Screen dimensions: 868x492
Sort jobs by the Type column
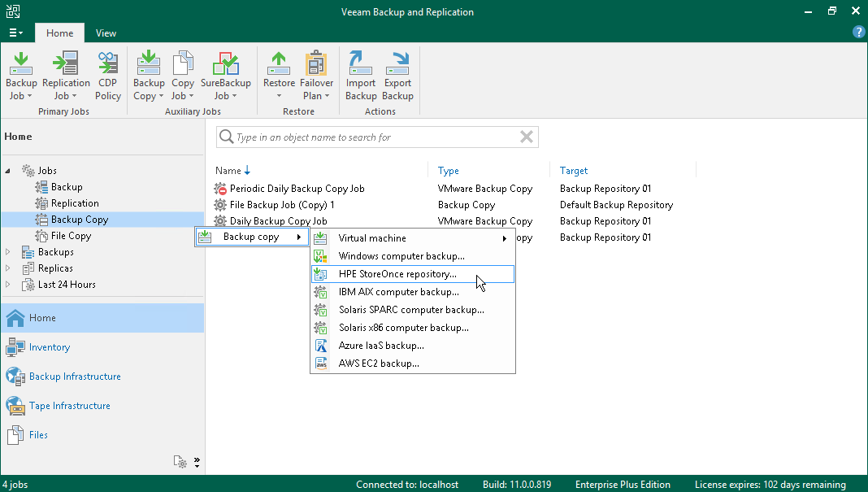point(449,171)
